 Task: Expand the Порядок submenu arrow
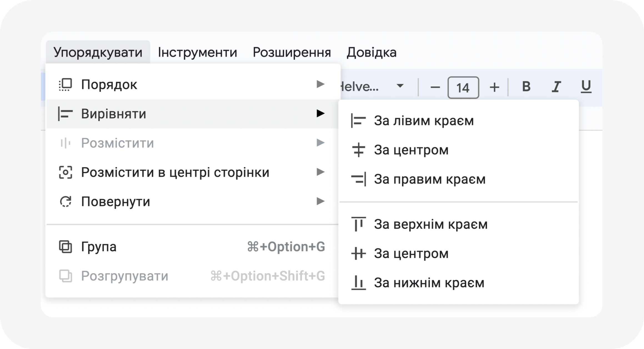point(320,84)
